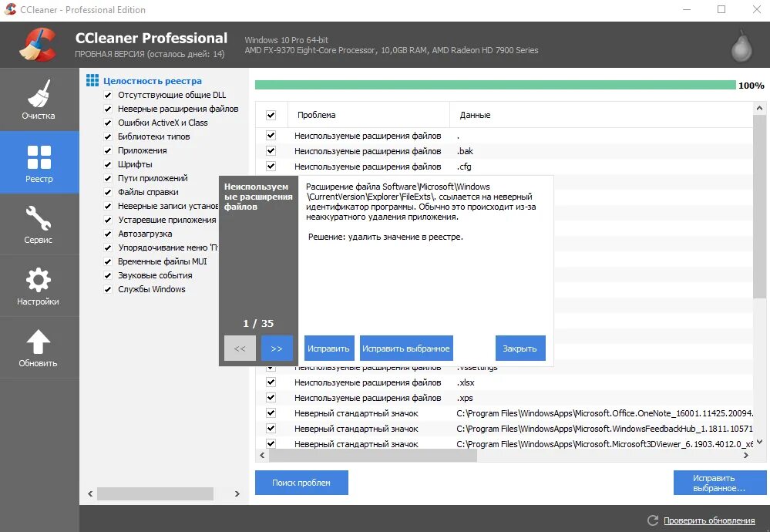Open the Очистка cleaner section
The width and height of the screenshot is (770, 532).
pos(39,99)
